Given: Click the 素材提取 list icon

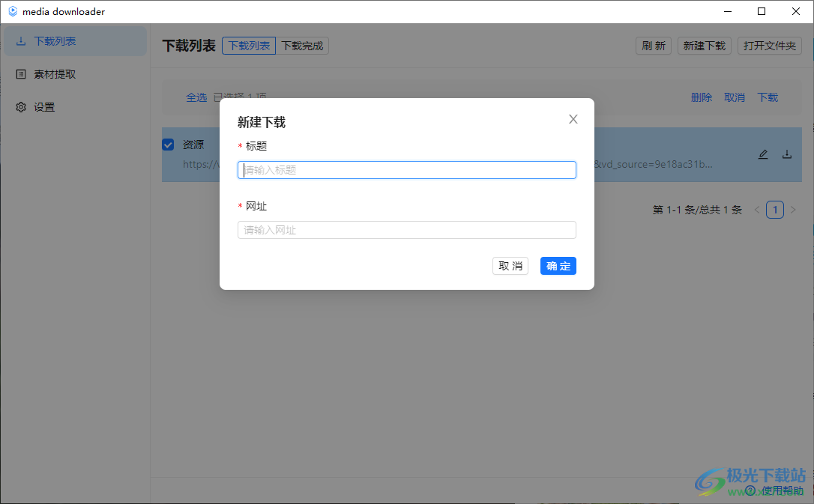Looking at the screenshot, I should coord(21,74).
